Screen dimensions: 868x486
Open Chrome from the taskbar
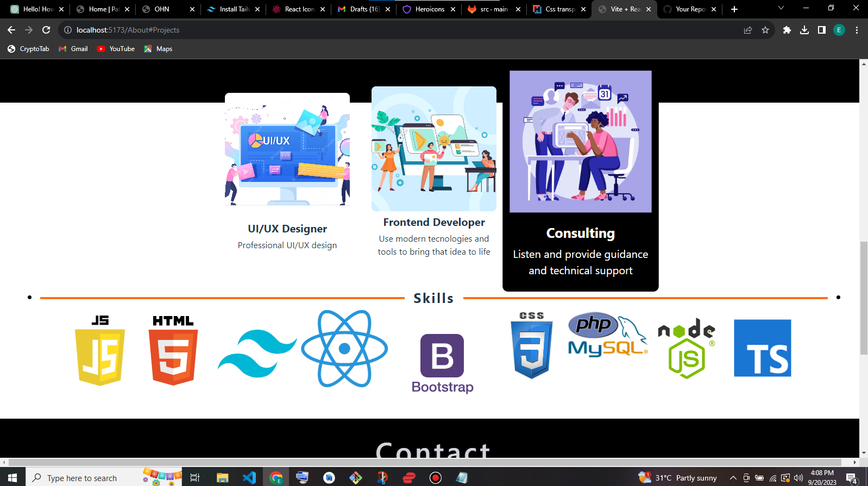[276, 478]
